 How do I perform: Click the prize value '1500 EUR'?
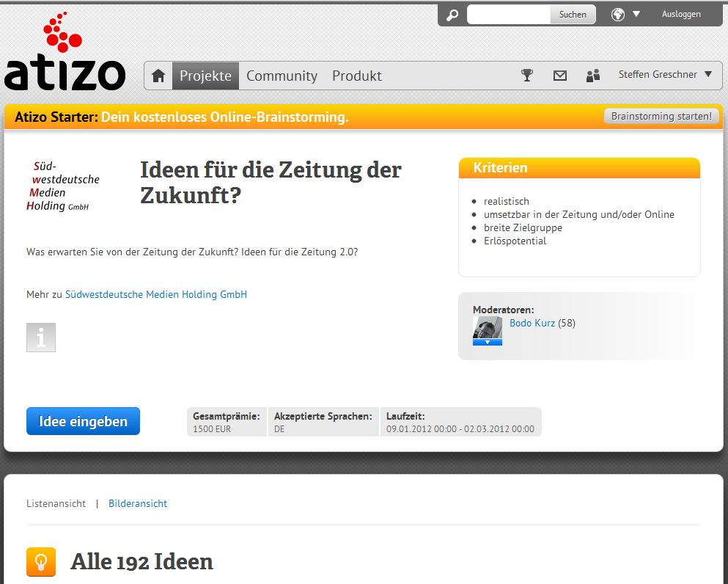point(212,428)
